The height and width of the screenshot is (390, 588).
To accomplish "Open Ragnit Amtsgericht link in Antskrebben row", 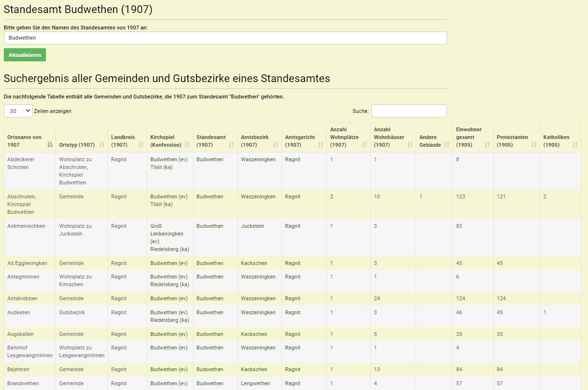I will 293,298.
